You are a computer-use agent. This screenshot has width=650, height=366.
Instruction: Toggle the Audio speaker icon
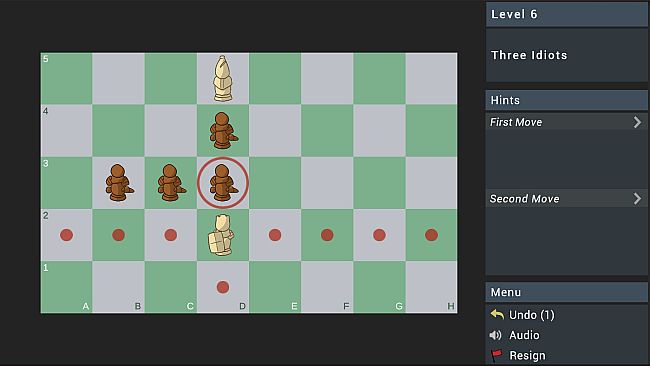click(495, 335)
